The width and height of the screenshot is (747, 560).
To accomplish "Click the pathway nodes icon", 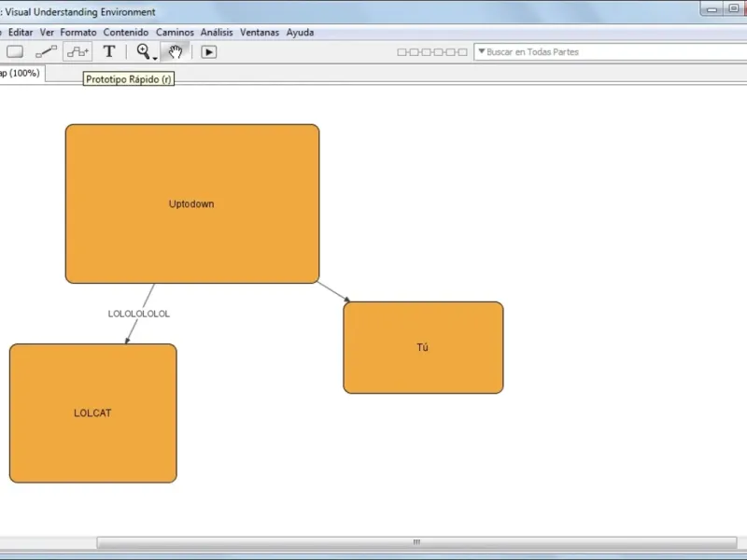I will (432, 52).
